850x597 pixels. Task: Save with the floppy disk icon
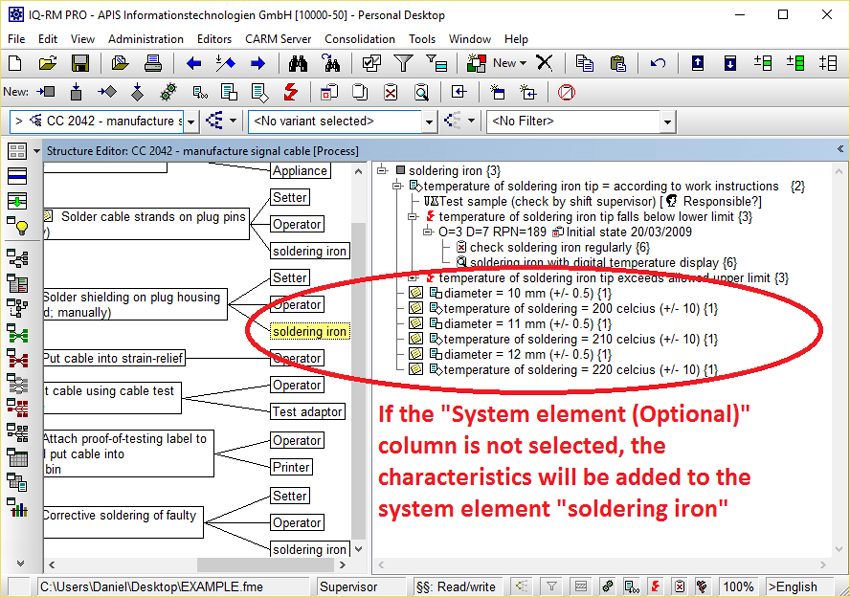80,63
